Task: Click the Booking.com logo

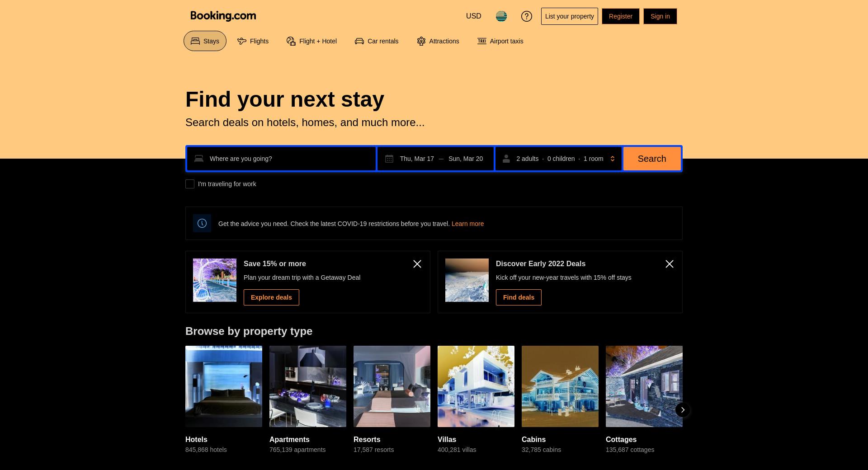Action: [223, 16]
